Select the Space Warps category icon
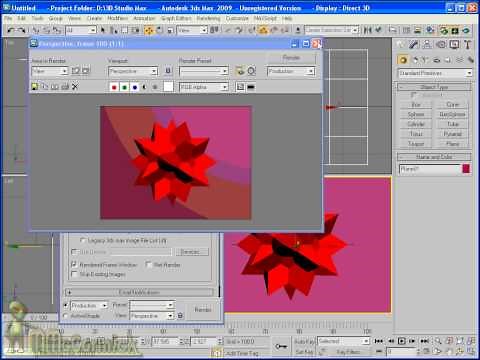Viewport: 480px width, 360px height. [x=460, y=60]
